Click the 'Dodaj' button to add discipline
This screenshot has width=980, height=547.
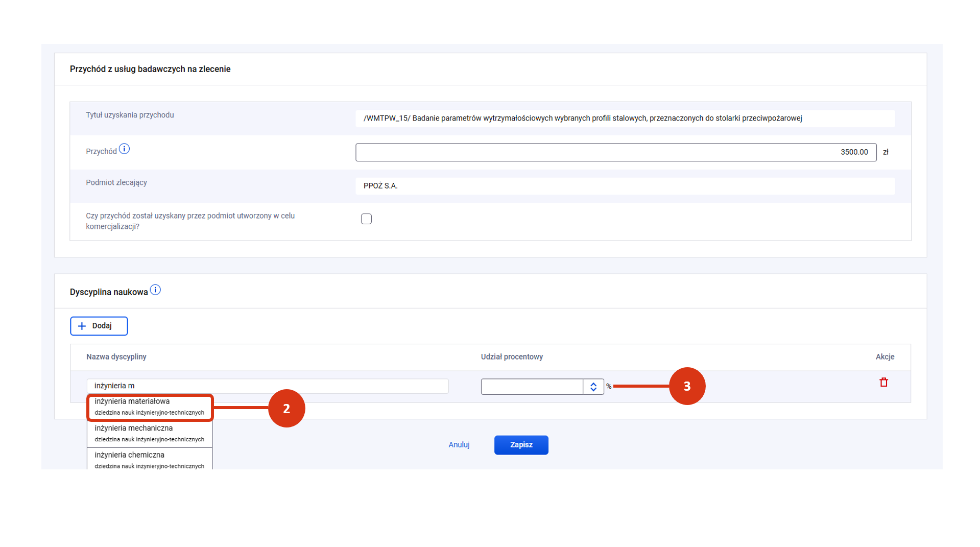(99, 326)
